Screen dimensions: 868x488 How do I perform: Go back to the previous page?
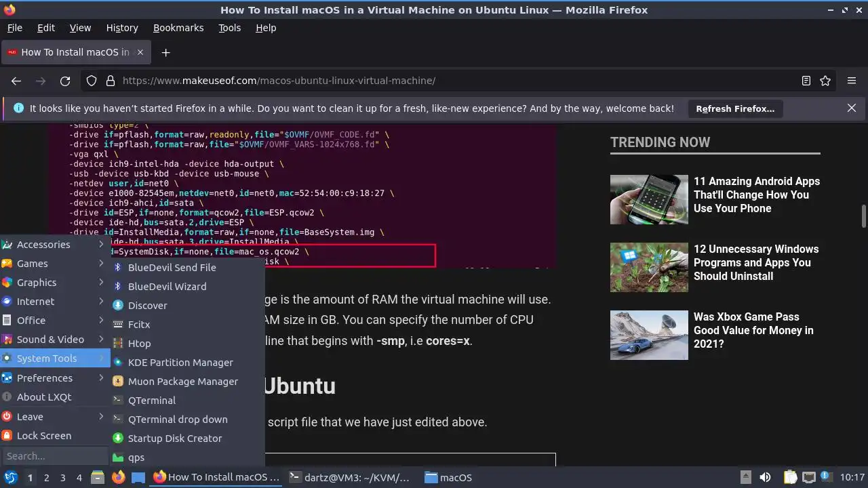16,81
